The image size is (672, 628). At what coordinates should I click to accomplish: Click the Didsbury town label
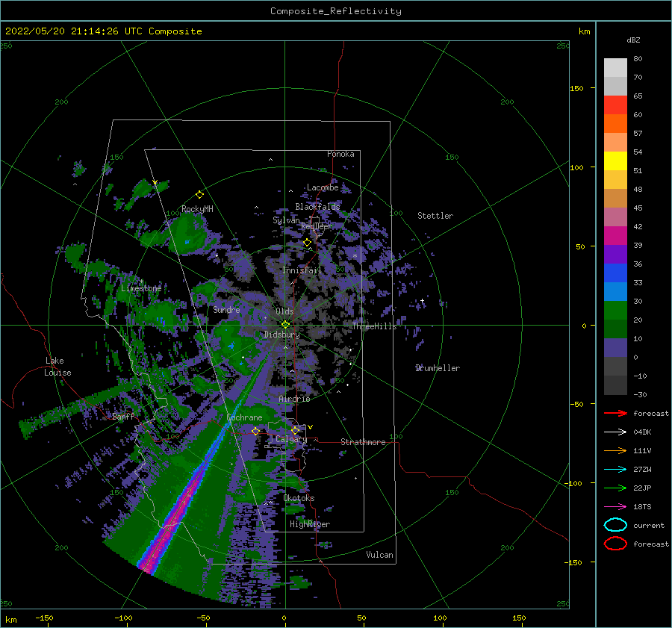[281, 335]
